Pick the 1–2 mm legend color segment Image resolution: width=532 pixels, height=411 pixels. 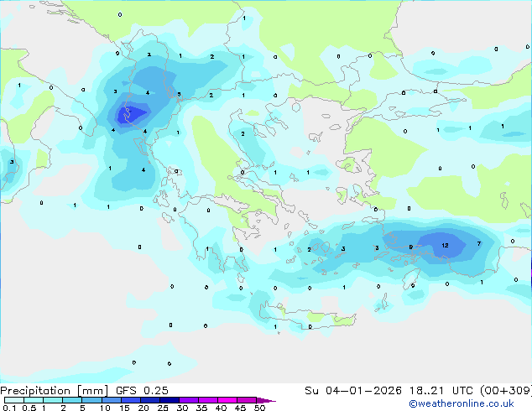(53, 400)
